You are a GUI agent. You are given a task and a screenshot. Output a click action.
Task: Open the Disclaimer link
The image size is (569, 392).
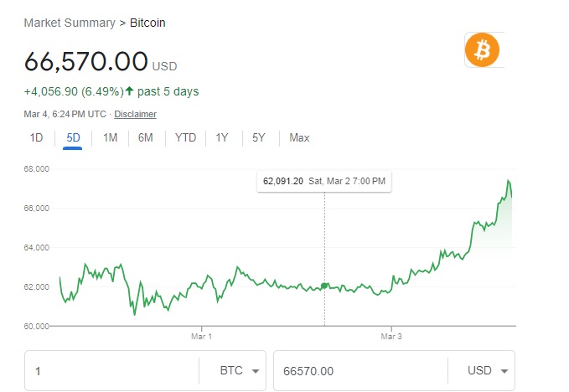point(135,114)
